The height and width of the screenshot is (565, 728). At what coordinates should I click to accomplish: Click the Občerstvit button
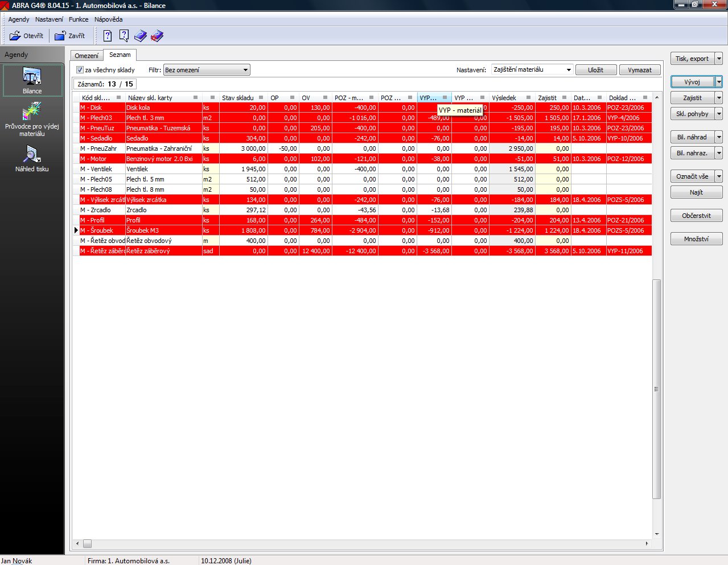coord(696,216)
